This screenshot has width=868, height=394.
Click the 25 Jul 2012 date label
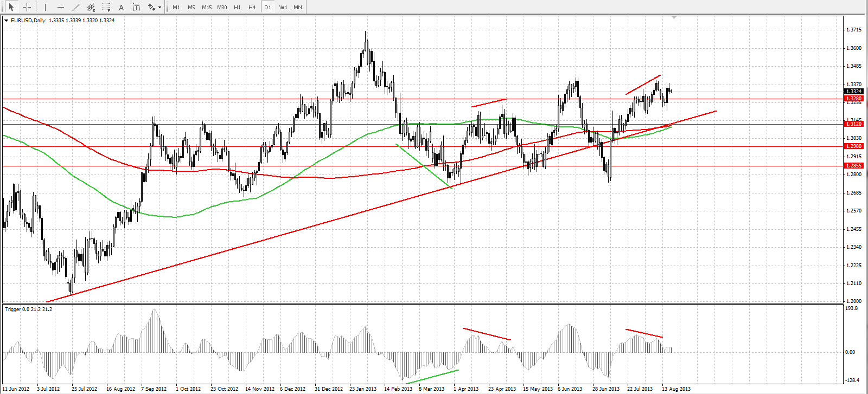pyautogui.click(x=85, y=389)
